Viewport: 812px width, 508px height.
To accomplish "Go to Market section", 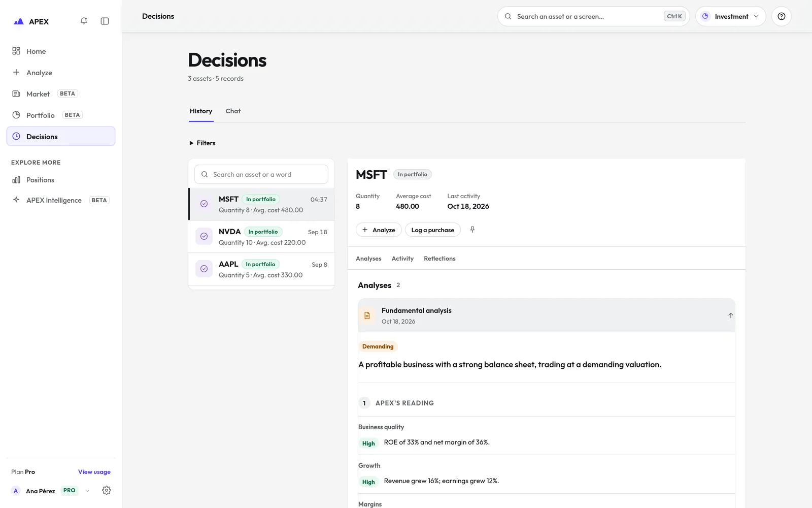I will coord(61,94).
